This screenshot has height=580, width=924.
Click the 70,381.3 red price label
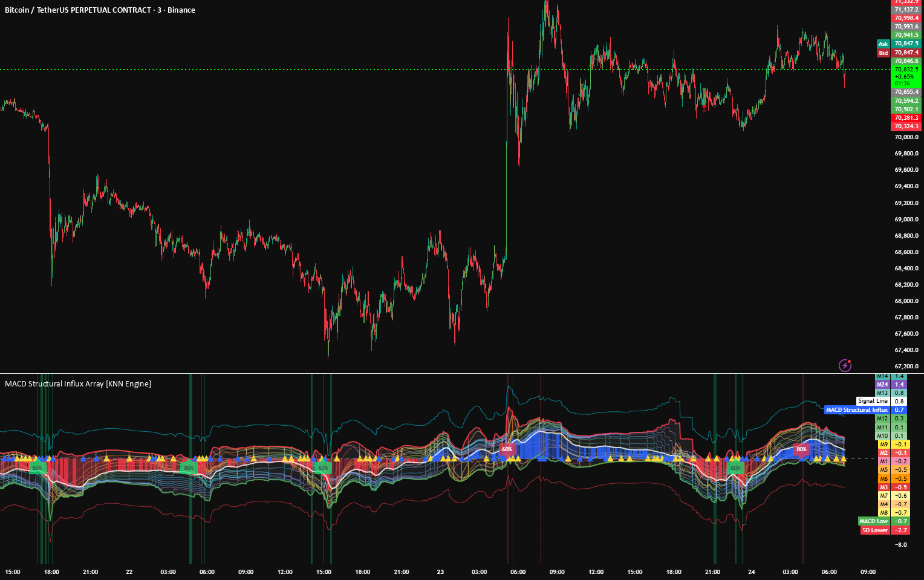click(906, 118)
